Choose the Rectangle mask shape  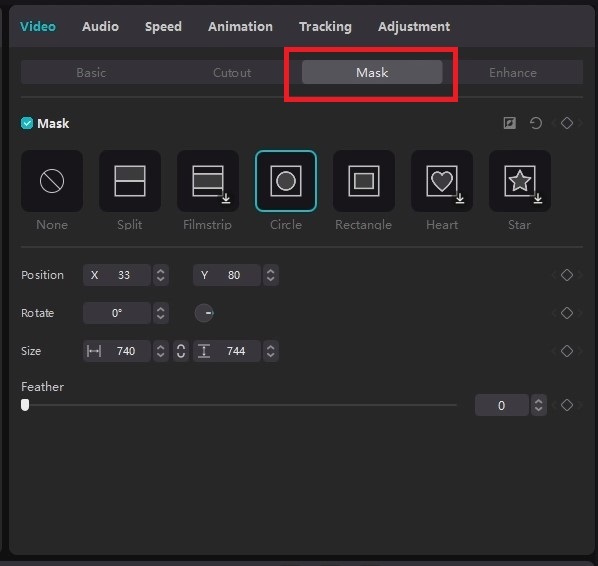click(364, 181)
